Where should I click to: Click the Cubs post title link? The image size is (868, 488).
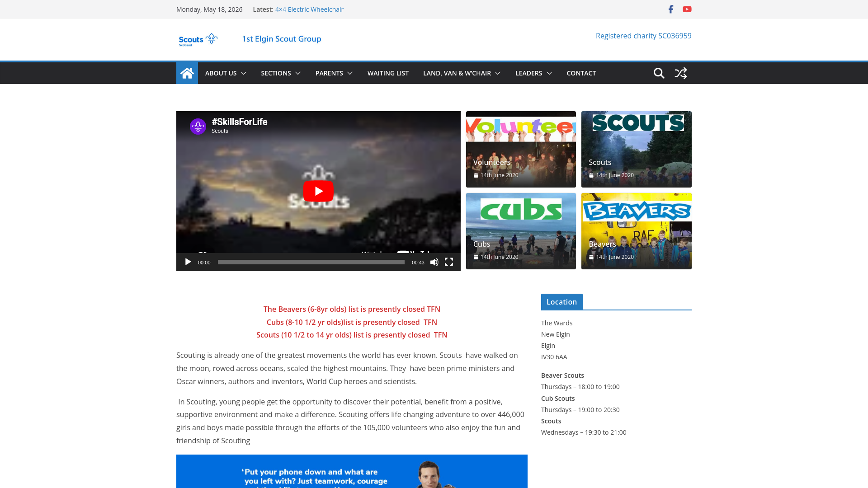click(x=481, y=244)
